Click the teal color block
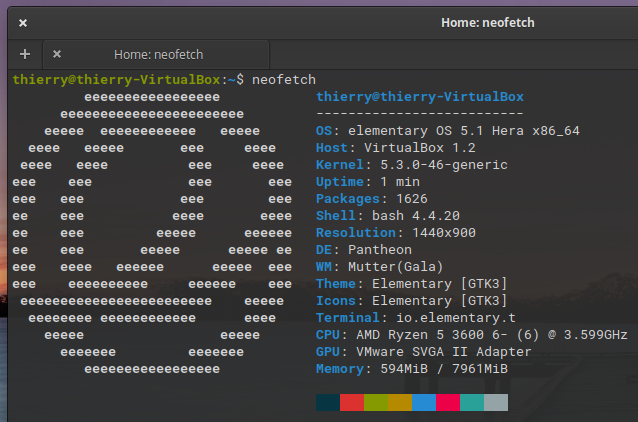The width and height of the screenshot is (638, 422). tap(472, 402)
